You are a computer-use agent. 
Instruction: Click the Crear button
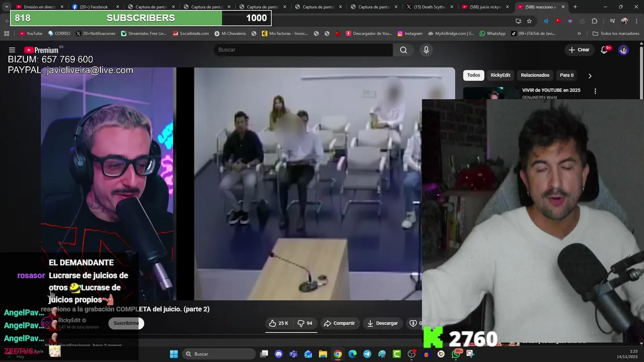pyautogui.click(x=579, y=50)
